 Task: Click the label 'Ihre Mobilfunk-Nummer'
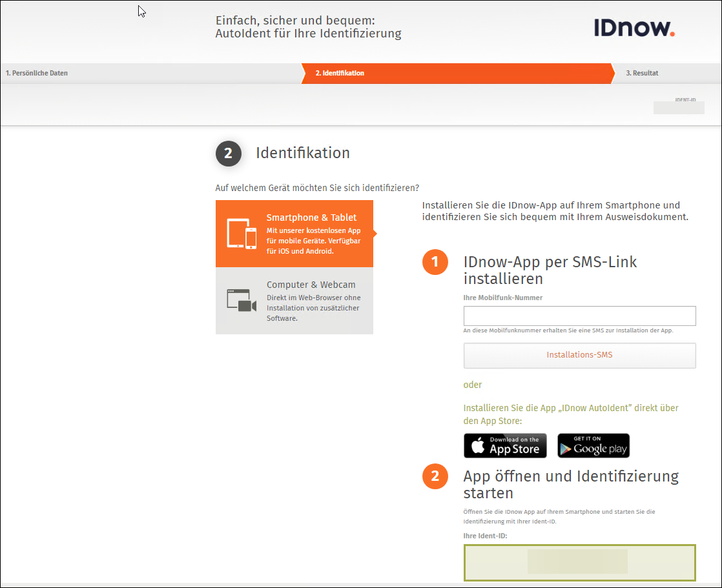click(x=503, y=298)
